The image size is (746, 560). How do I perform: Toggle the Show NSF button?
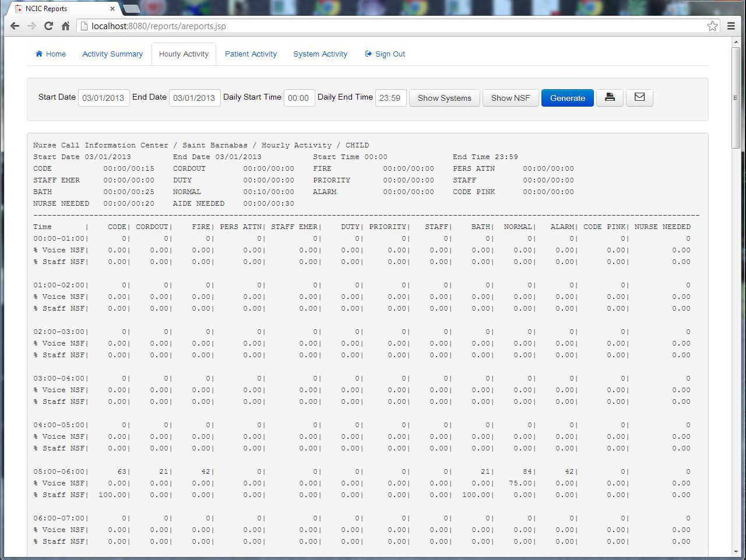tap(511, 98)
